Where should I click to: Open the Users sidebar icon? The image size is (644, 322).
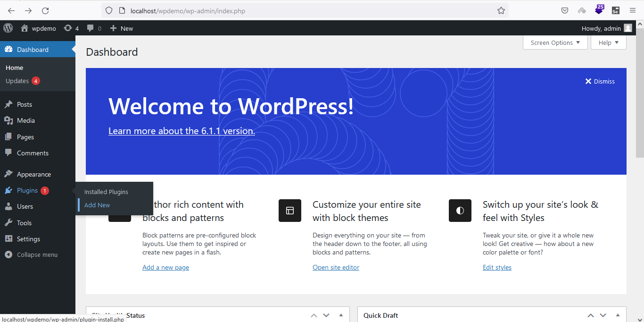[8, 206]
